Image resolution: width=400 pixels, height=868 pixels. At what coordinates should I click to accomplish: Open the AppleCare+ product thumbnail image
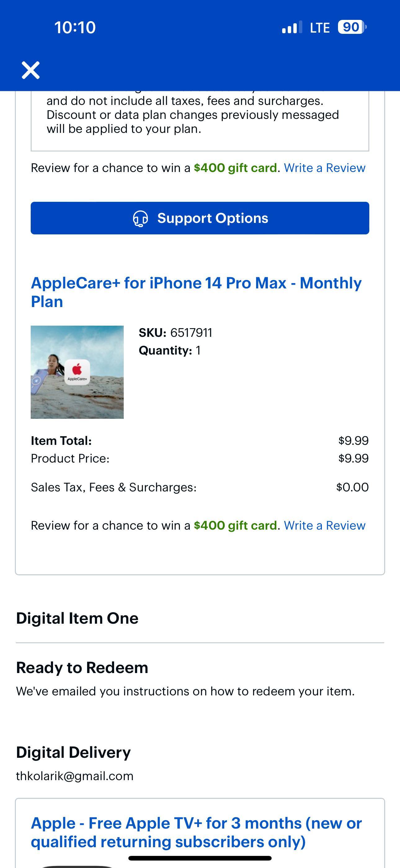pos(77,372)
